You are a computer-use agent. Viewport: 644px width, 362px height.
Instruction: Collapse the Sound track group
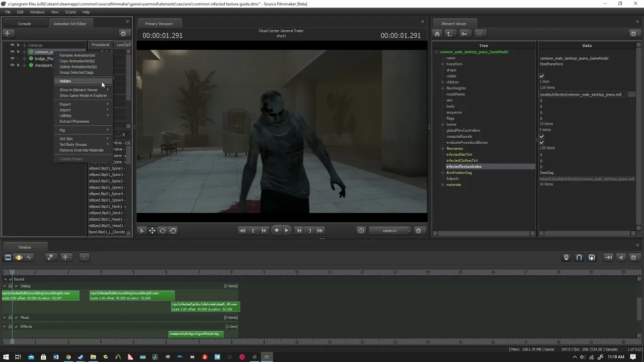(5, 279)
